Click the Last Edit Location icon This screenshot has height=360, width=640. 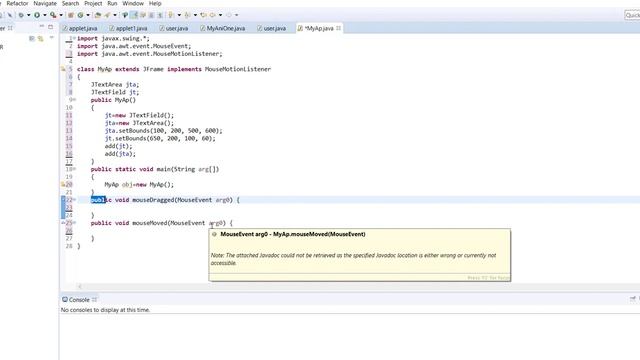pyautogui.click(x=203, y=15)
